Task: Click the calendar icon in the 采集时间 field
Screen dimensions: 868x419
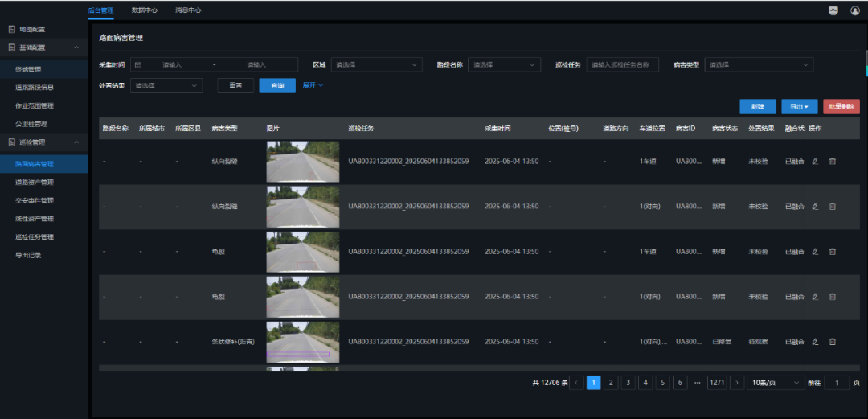Action: [x=138, y=64]
